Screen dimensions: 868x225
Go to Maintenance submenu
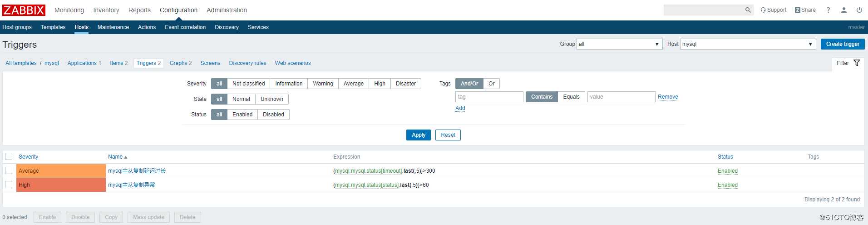click(113, 27)
